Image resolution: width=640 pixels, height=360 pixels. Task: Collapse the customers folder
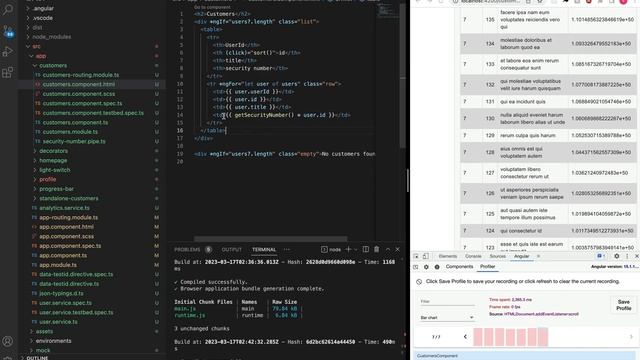[53, 65]
